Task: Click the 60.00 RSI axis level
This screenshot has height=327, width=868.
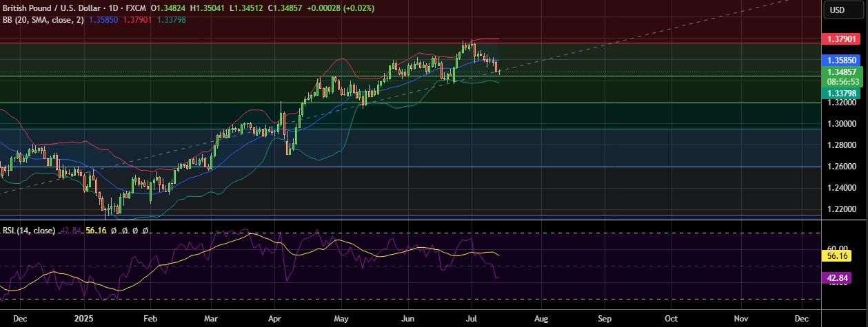Action: [838, 246]
